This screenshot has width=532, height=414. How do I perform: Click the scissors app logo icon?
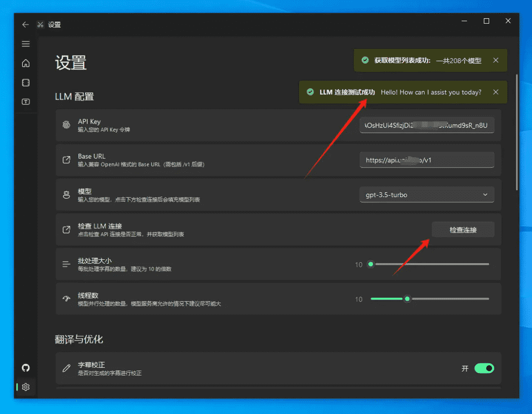pos(40,24)
